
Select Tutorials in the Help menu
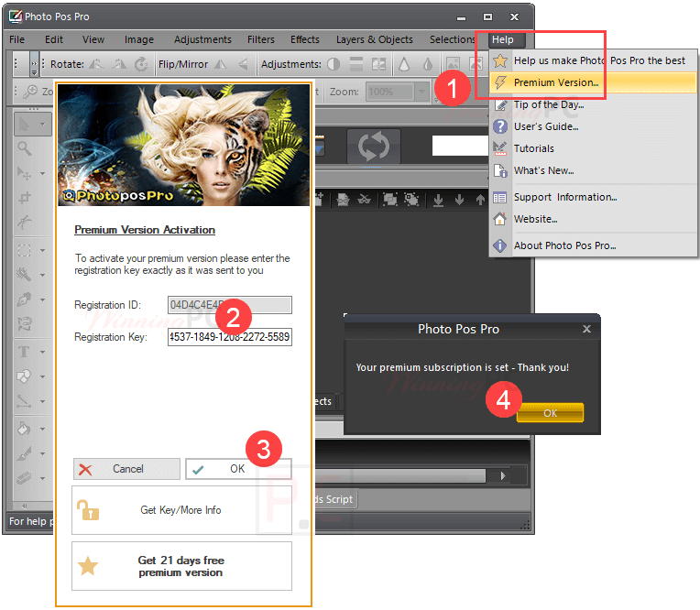click(x=593, y=148)
